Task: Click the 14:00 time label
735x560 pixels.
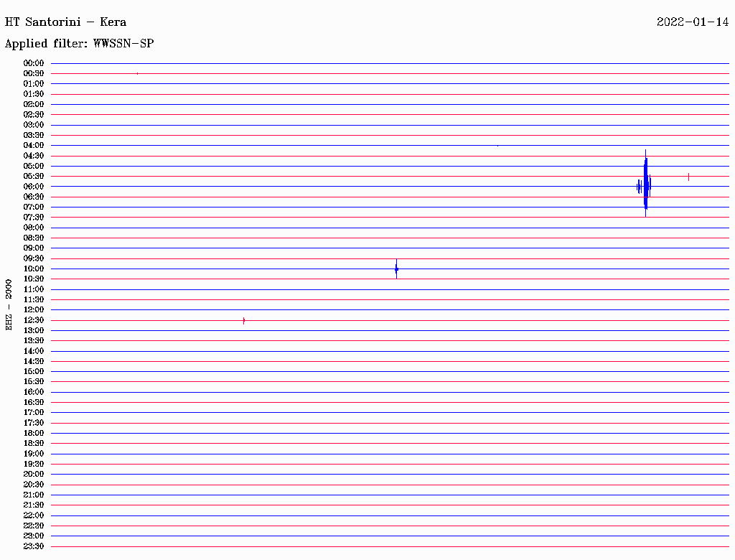Action: (x=34, y=351)
